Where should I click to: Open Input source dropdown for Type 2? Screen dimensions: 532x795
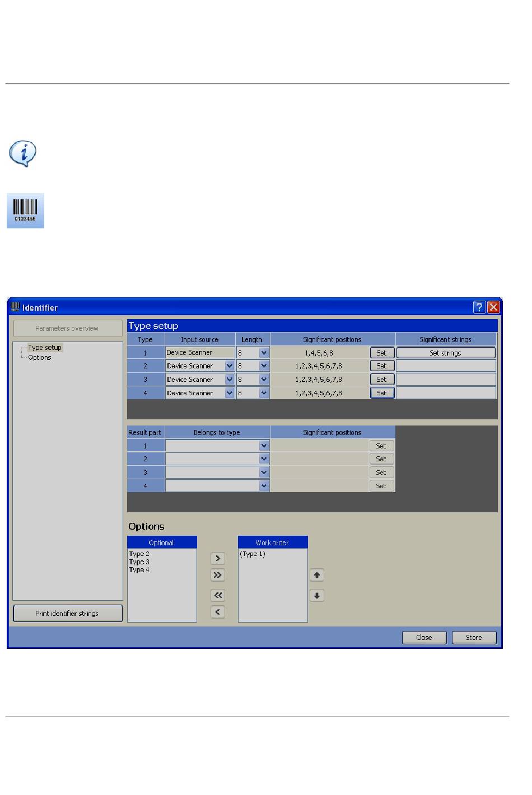point(230,366)
